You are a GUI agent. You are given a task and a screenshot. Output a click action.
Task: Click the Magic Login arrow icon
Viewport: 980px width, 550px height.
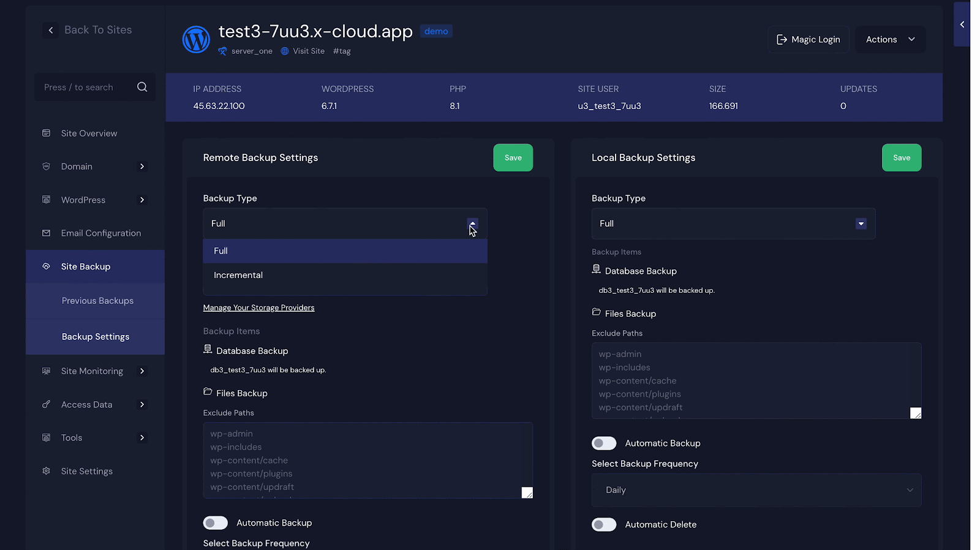[782, 39]
